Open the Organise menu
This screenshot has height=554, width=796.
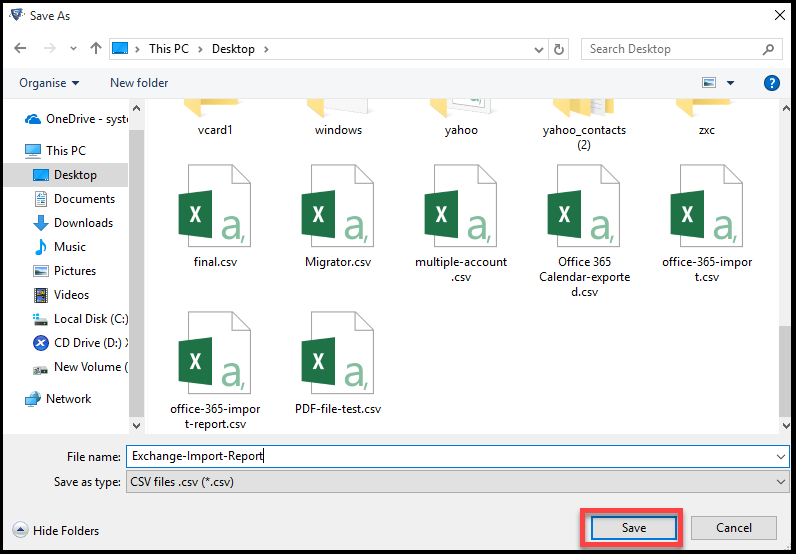(49, 83)
